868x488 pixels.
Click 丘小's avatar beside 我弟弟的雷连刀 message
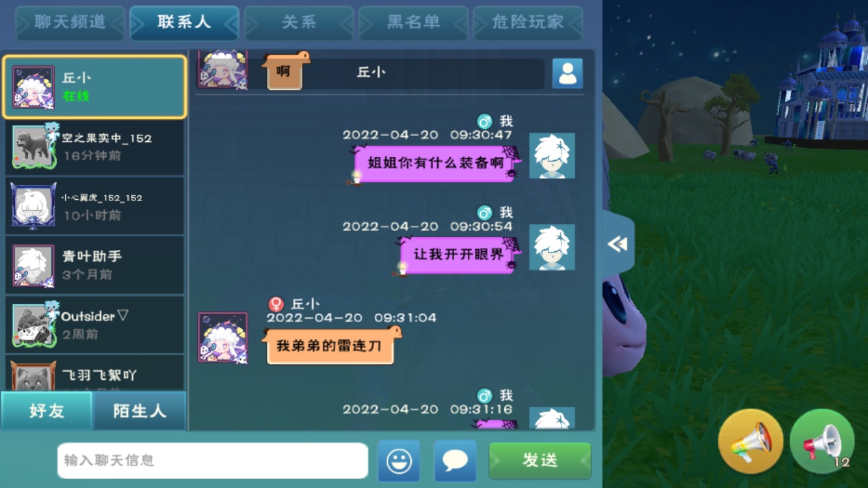pos(223,337)
